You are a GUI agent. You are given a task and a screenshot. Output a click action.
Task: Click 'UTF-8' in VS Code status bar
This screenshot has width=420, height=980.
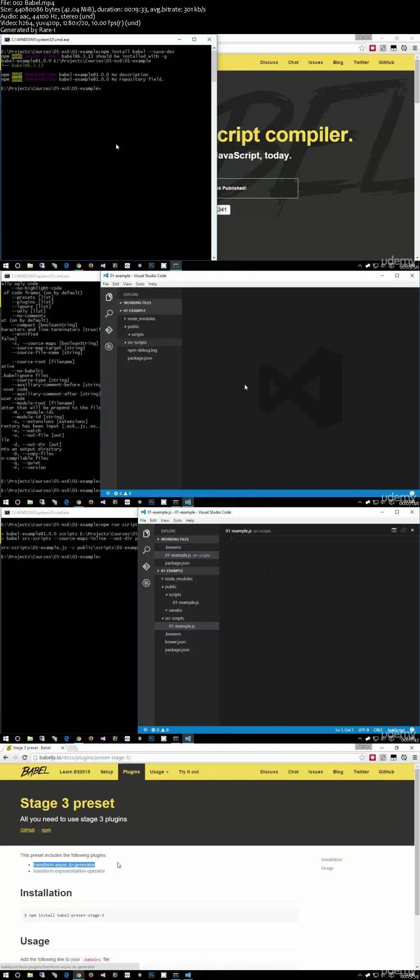pos(363,730)
